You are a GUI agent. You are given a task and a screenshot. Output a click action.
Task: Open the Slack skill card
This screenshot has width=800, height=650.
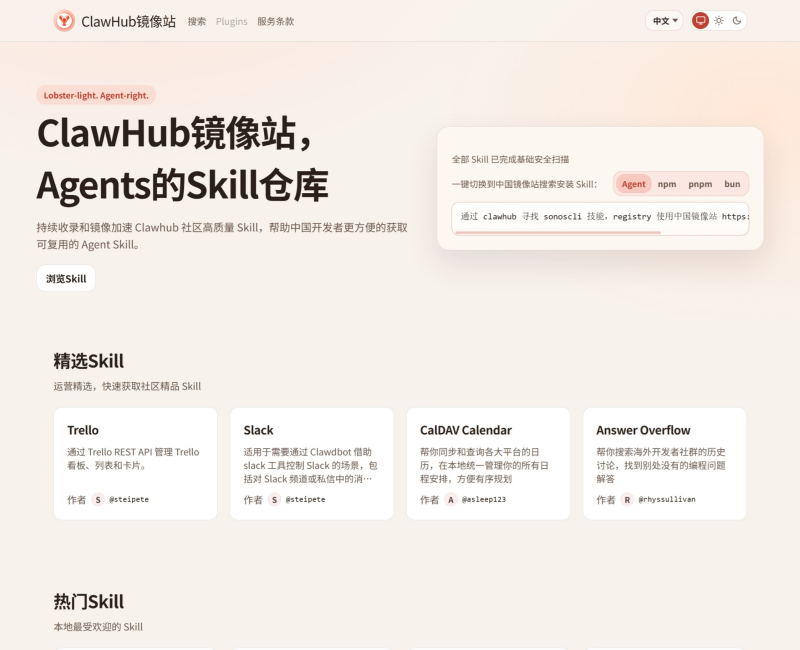[x=312, y=464]
